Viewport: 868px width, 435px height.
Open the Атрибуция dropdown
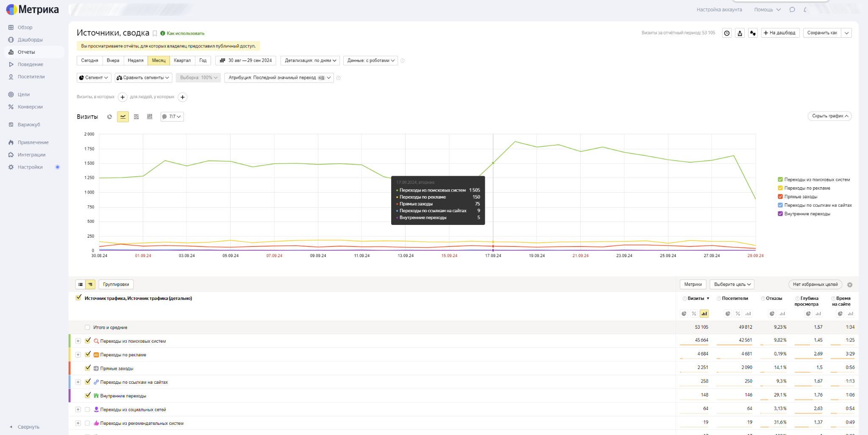(279, 78)
